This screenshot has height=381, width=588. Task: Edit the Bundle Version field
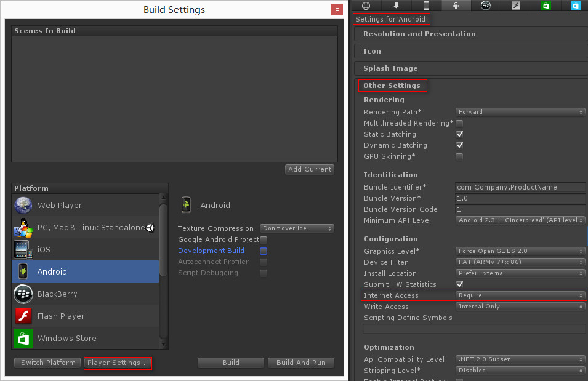tap(520, 198)
